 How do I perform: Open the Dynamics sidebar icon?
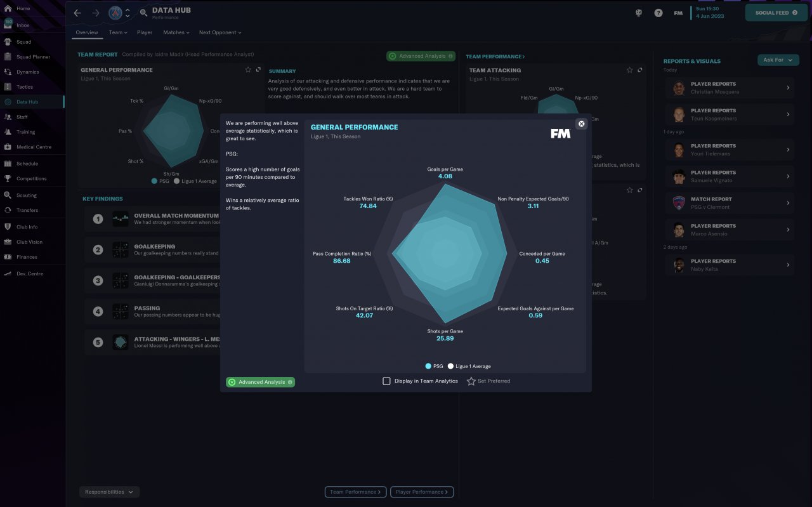[8, 72]
